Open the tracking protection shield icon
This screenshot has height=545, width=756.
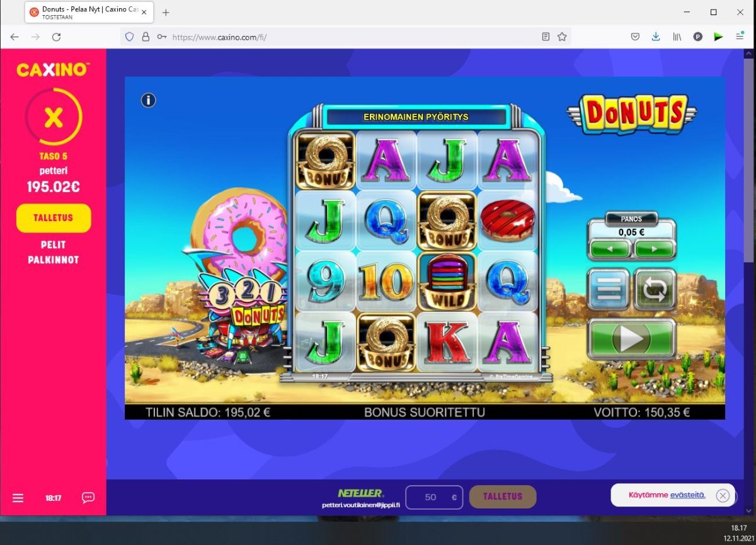point(130,37)
